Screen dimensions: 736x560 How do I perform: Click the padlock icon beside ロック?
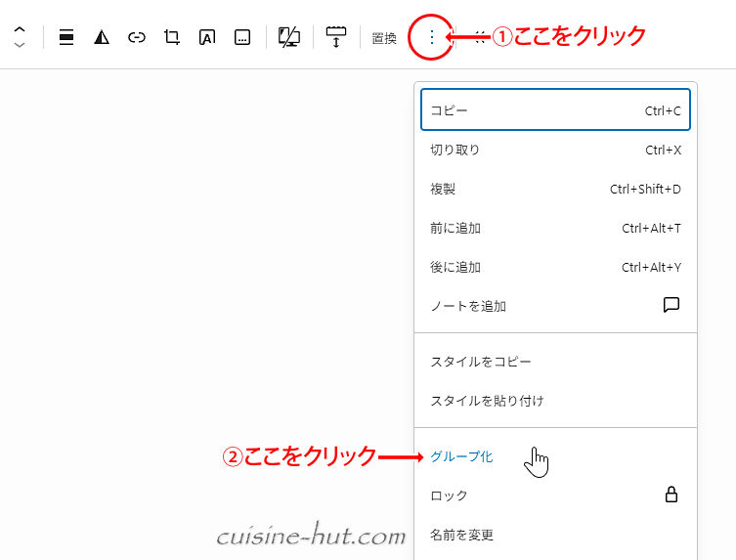[x=671, y=495]
